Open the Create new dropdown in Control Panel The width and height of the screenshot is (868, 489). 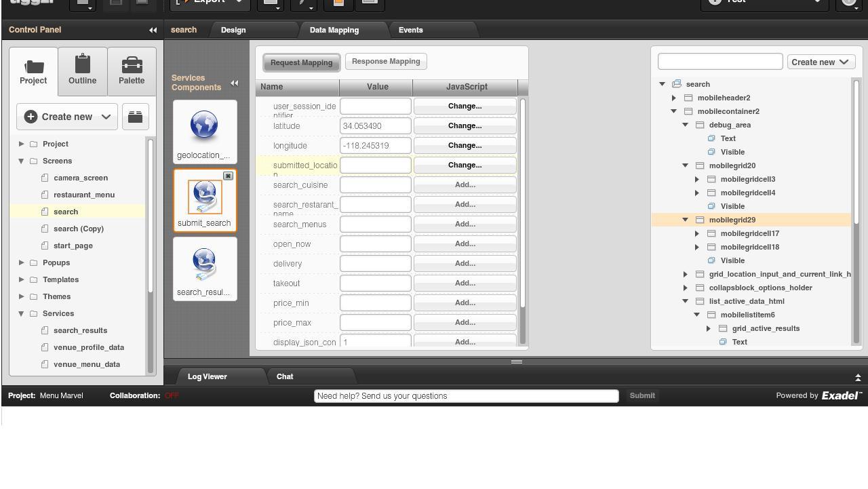[66, 117]
